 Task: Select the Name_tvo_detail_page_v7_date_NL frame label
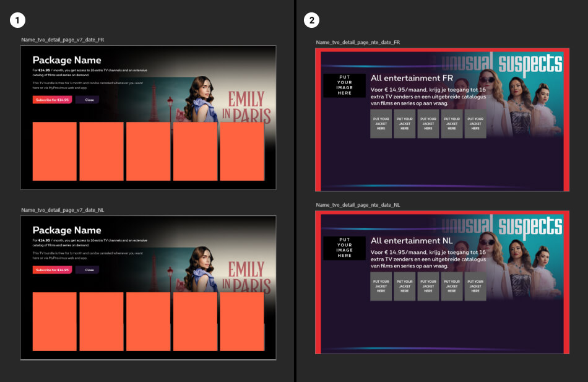point(63,210)
